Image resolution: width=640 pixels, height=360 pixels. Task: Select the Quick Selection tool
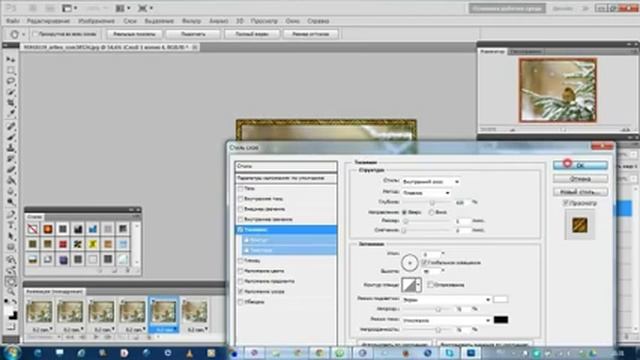point(11,91)
